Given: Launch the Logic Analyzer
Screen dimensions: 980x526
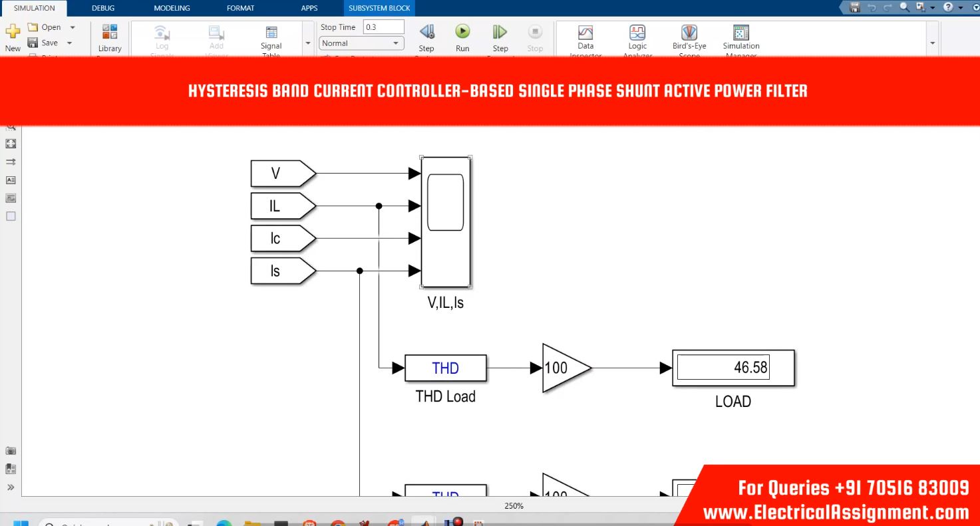Looking at the screenshot, I should pos(637,34).
